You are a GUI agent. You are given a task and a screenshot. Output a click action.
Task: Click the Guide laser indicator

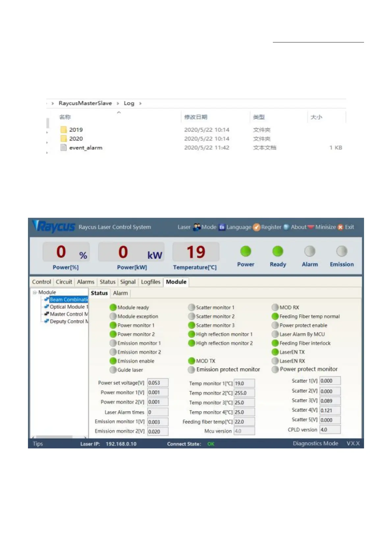pyautogui.click(x=113, y=370)
